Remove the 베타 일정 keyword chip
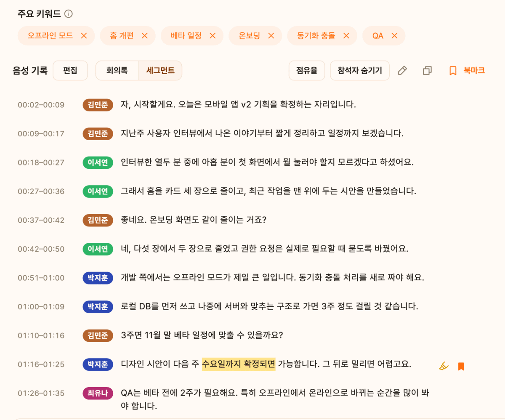 coord(213,36)
